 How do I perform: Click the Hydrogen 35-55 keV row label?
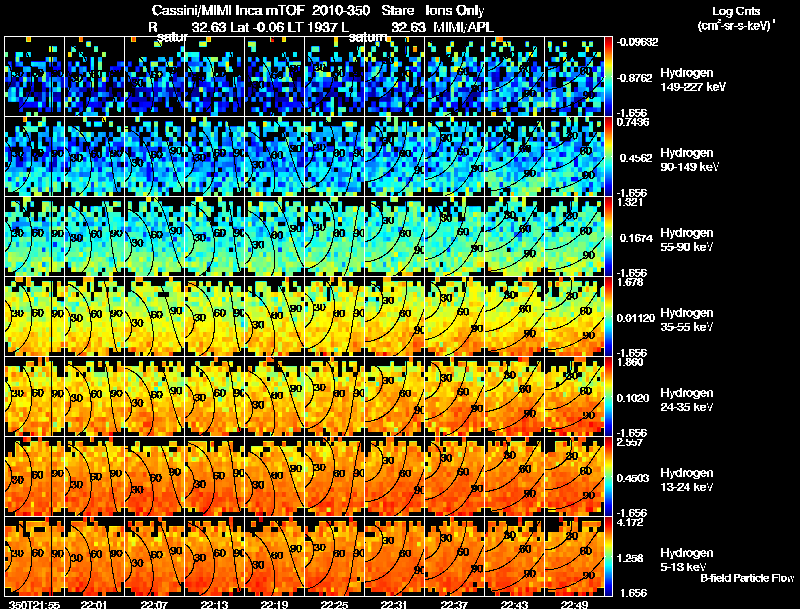(687, 320)
